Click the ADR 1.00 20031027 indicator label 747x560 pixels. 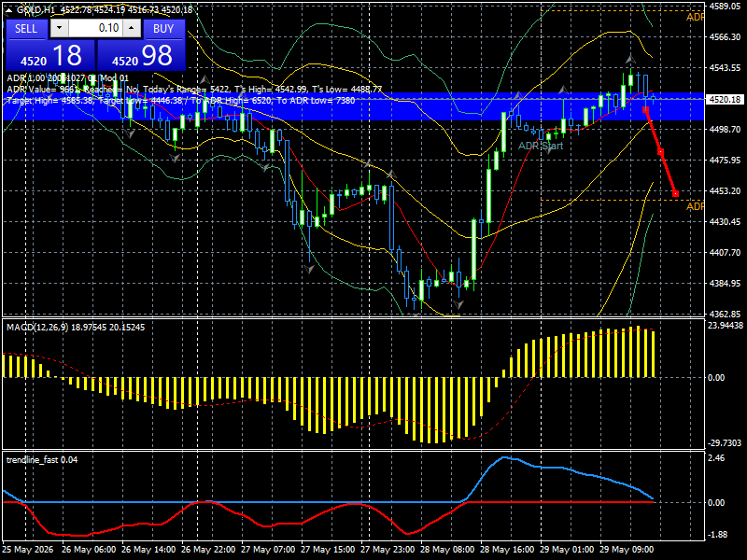point(67,78)
